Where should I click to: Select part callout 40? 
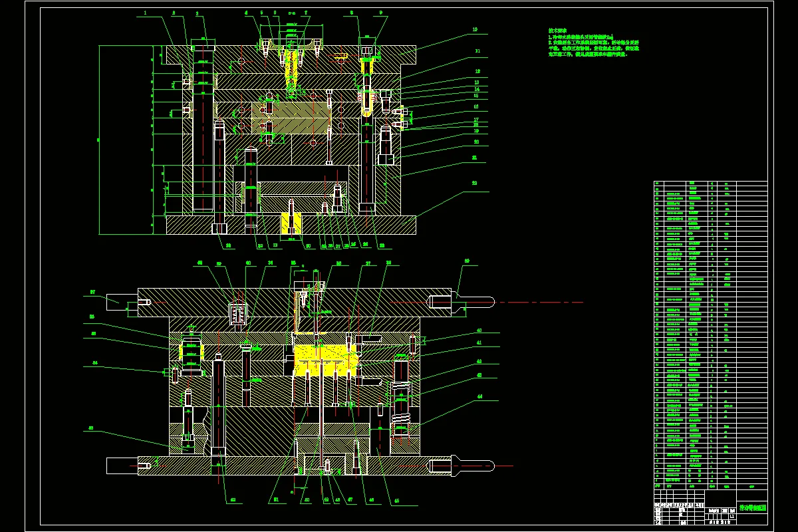[x=479, y=331]
